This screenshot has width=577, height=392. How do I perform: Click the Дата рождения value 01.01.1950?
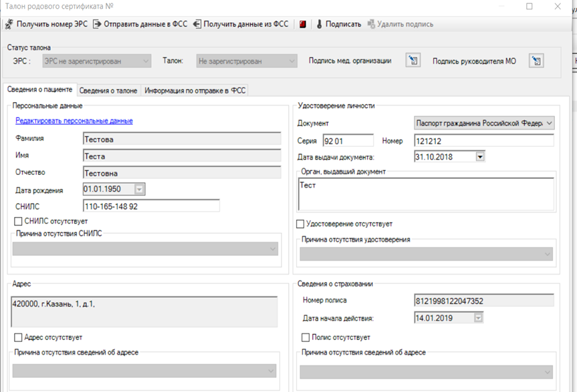(102, 189)
